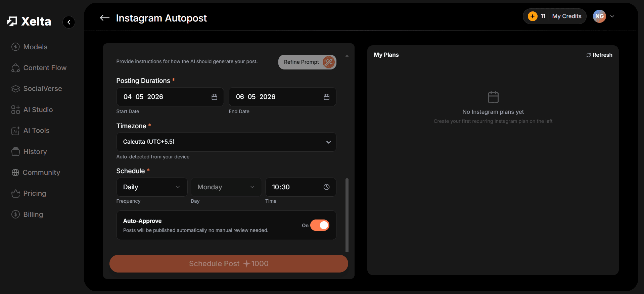The height and width of the screenshot is (294, 644).
Task: Click the Instagram Autopost page title
Action: click(161, 18)
